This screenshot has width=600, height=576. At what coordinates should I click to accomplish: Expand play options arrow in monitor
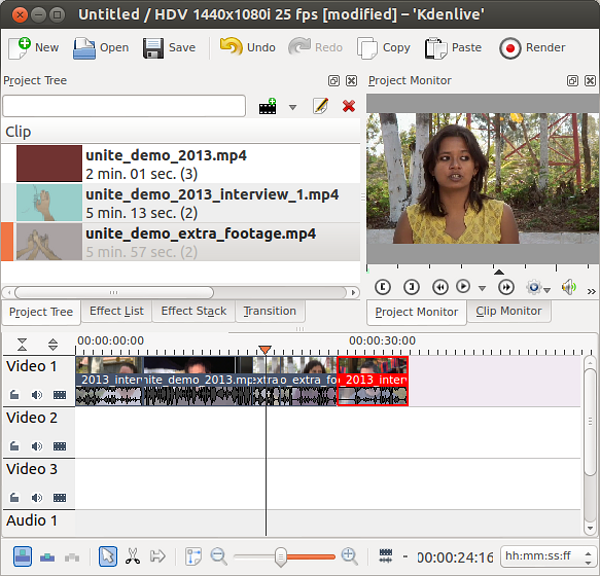tap(482, 288)
